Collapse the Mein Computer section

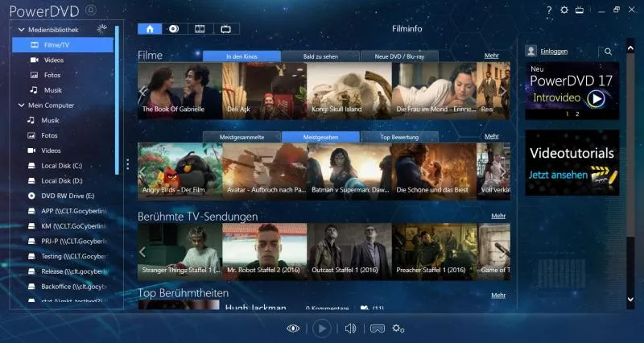(22, 105)
